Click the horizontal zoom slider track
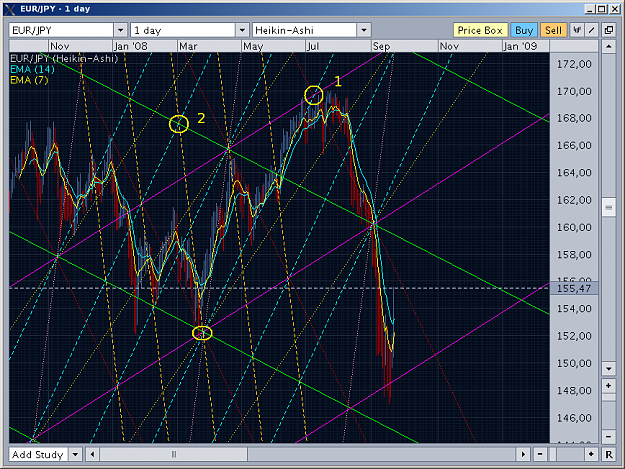Image resolution: width=625 pixels, height=469 pixels. point(565,454)
